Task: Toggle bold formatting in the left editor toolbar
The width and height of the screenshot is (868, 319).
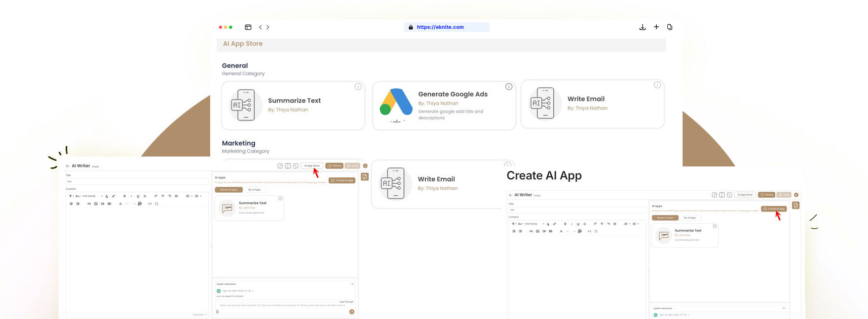Action: (124, 196)
